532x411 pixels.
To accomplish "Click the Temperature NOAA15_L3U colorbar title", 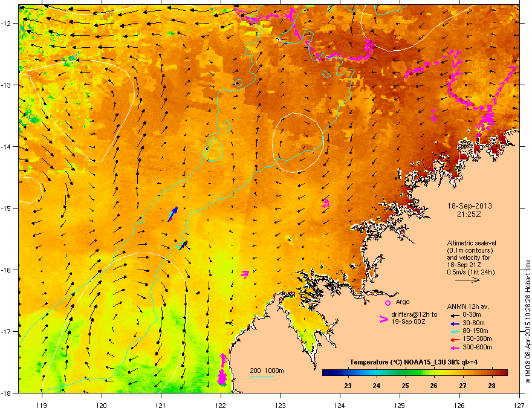I will click(x=414, y=362).
